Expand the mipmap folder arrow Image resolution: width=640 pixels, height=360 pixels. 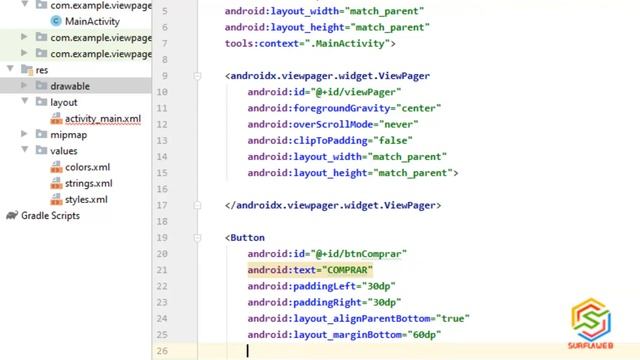point(24,133)
